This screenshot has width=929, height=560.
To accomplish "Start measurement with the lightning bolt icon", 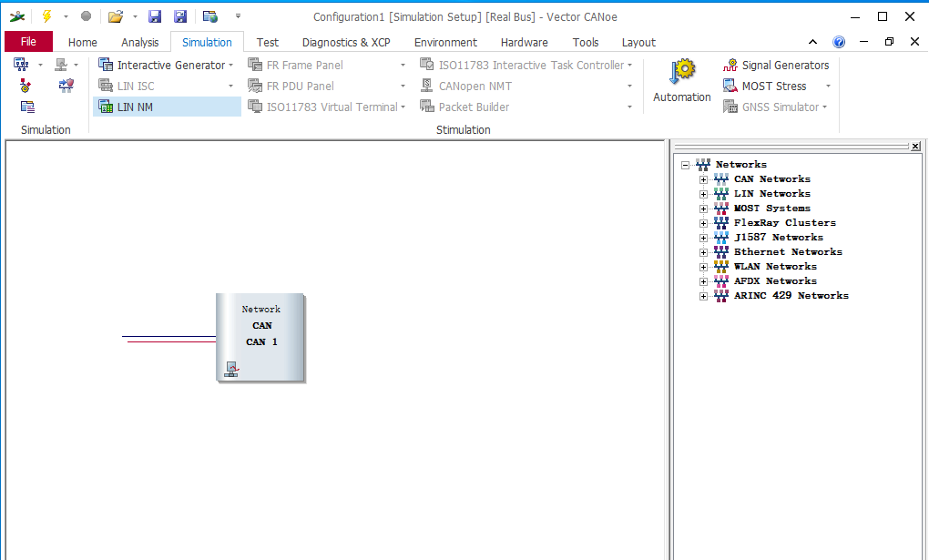I will click(46, 16).
